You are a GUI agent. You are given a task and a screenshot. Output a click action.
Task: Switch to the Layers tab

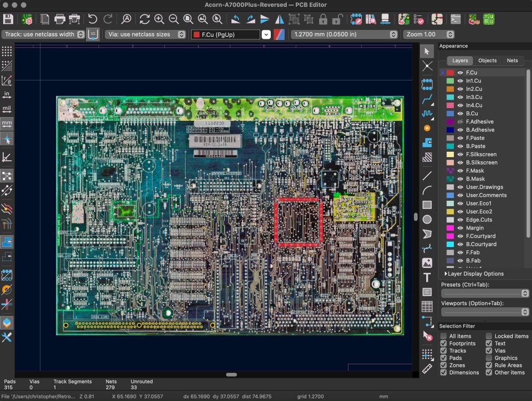click(460, 60)
